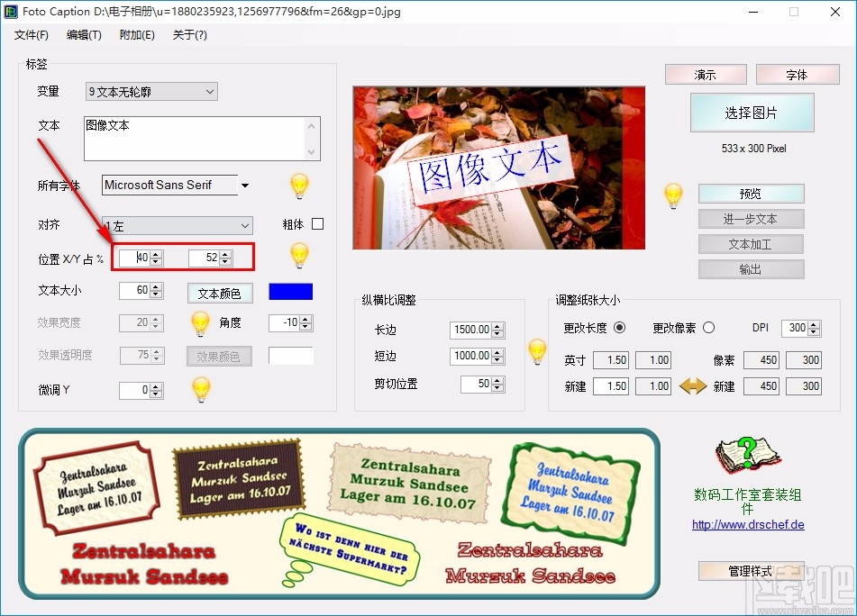Click the lightbulb hint beside the 微调 Y field

[x=201, y=389]
